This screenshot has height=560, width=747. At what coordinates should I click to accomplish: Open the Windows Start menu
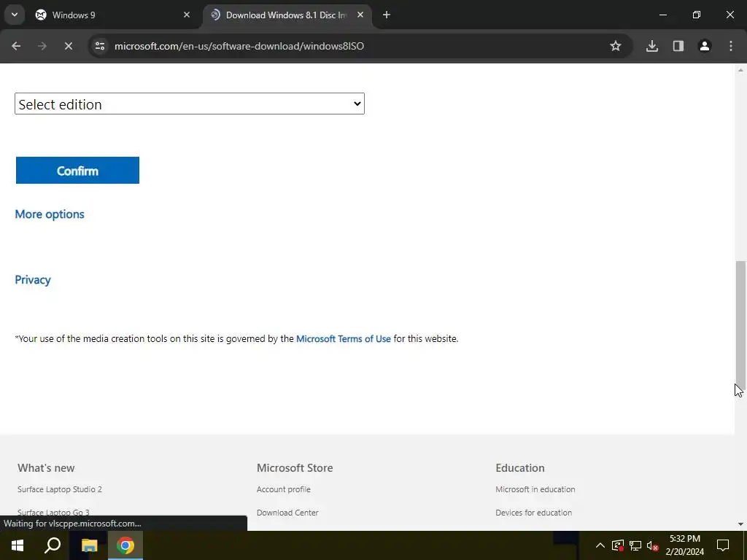[18, 545]
